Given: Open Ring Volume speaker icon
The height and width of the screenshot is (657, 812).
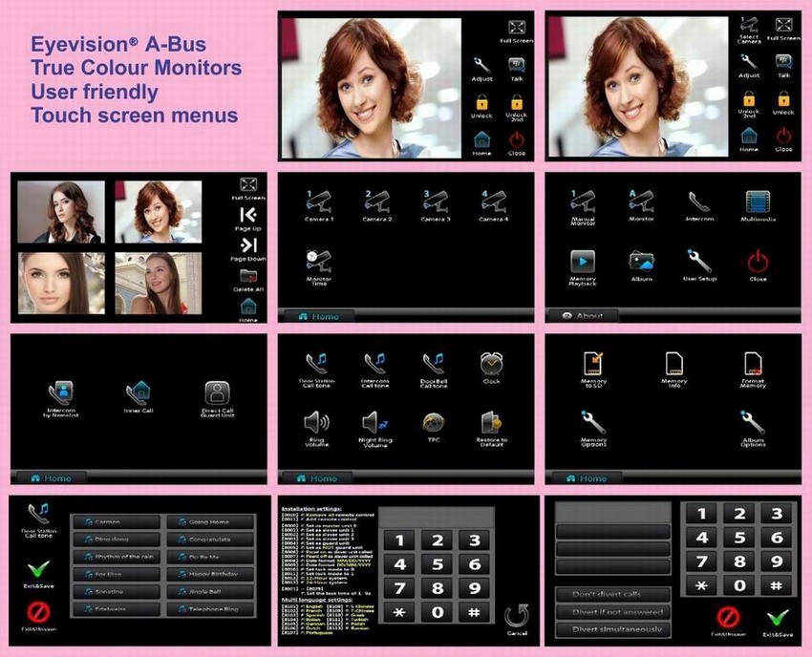Looking at the screenshot, I should click(x=316, y=423).
